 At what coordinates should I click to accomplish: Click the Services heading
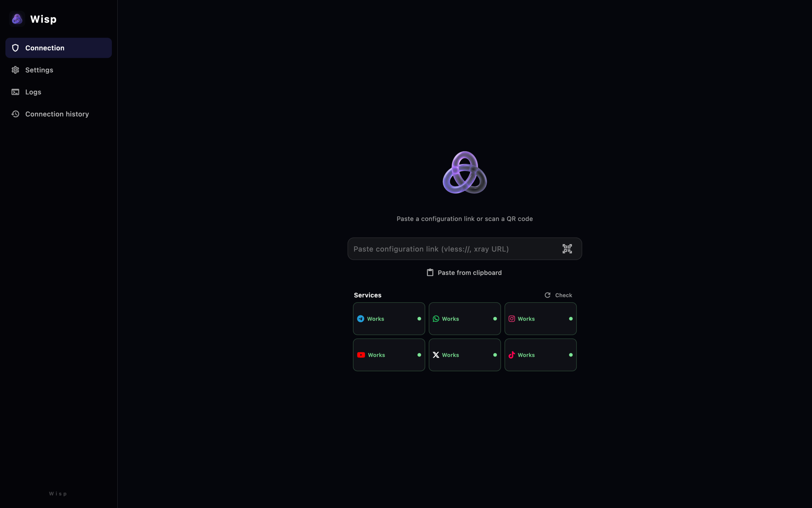(x=367, y=295)
